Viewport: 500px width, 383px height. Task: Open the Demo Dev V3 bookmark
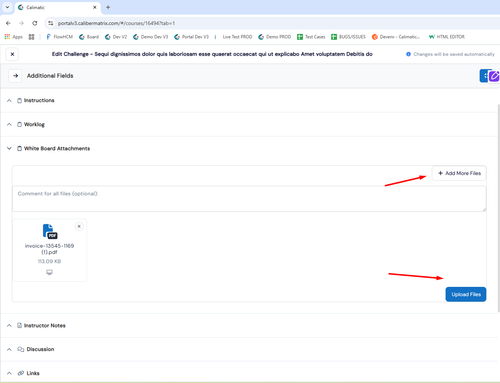point(151,37)
